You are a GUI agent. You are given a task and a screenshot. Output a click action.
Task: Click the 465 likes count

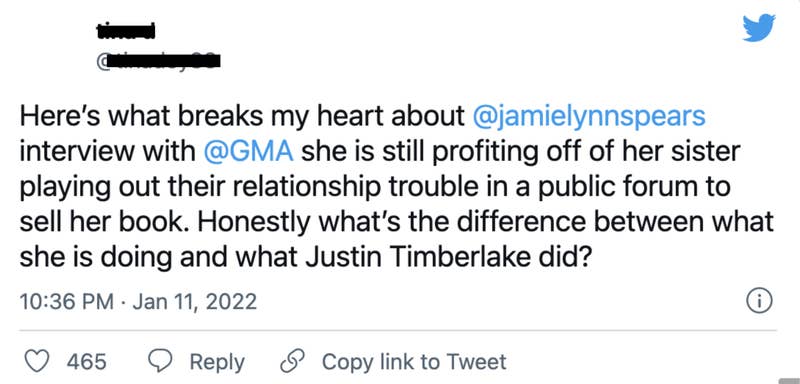click(x=87, y=362)
